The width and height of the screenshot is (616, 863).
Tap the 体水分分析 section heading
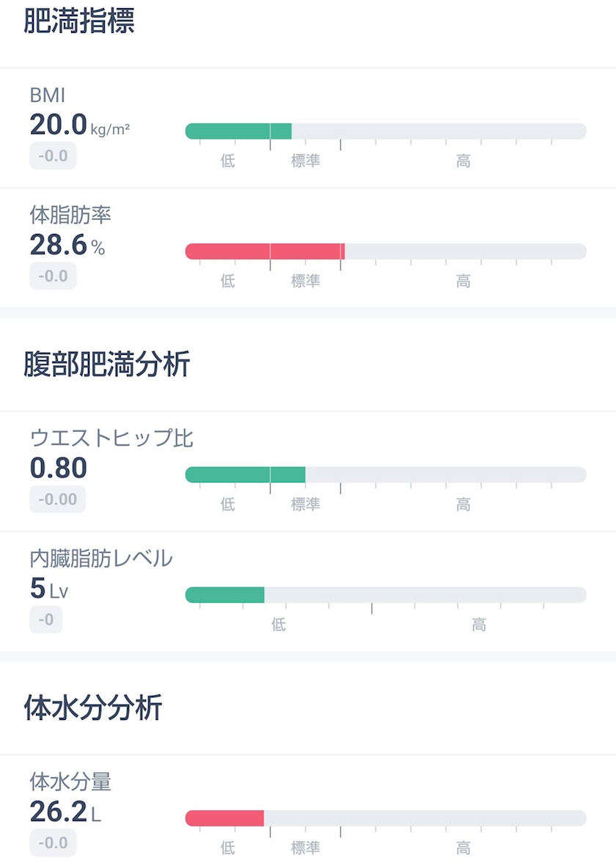click(x=92, y=709)
